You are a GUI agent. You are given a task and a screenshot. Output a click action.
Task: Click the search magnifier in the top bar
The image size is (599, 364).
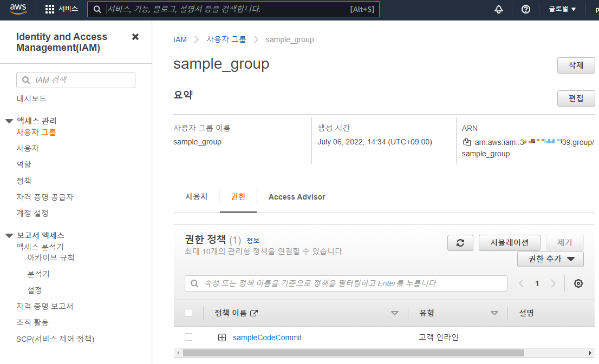(x=97, y=9)
